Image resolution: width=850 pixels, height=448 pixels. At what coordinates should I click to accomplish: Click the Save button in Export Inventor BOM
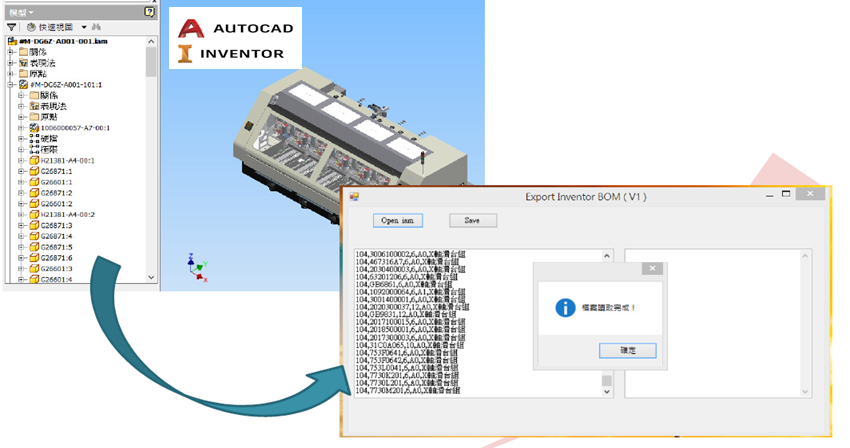473,221
